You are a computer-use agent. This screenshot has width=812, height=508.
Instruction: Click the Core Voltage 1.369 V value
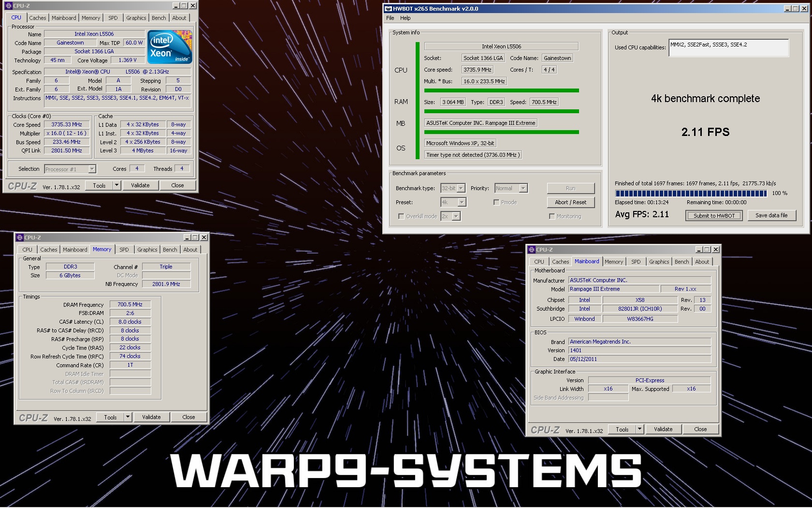point(128,60)
